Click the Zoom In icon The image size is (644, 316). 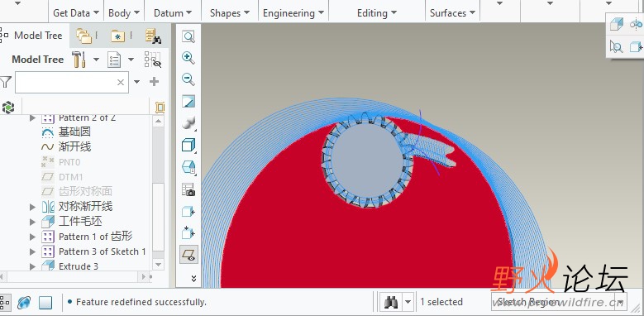click(x=188, y=58)
